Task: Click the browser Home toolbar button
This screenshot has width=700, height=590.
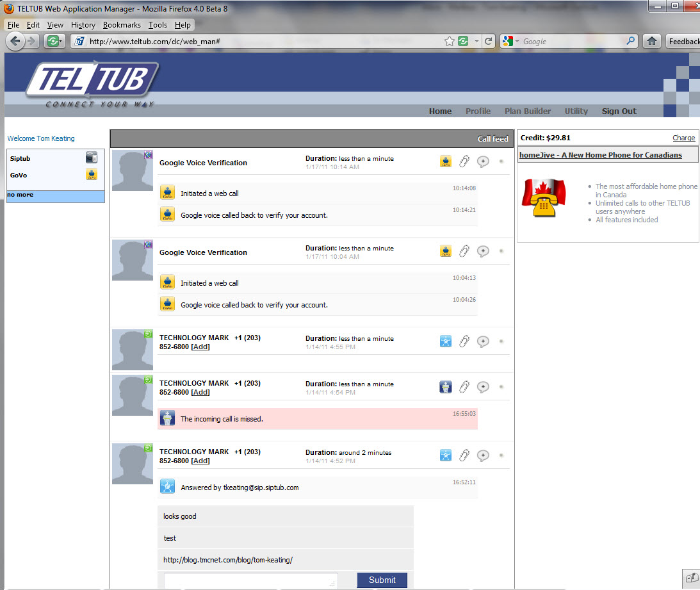Action: (x=651, y=41)
